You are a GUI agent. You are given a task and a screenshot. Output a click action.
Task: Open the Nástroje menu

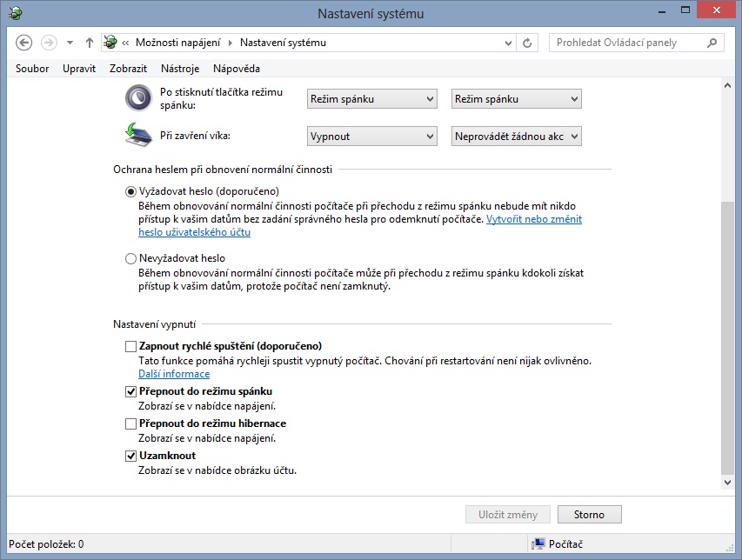pos(180,69)
